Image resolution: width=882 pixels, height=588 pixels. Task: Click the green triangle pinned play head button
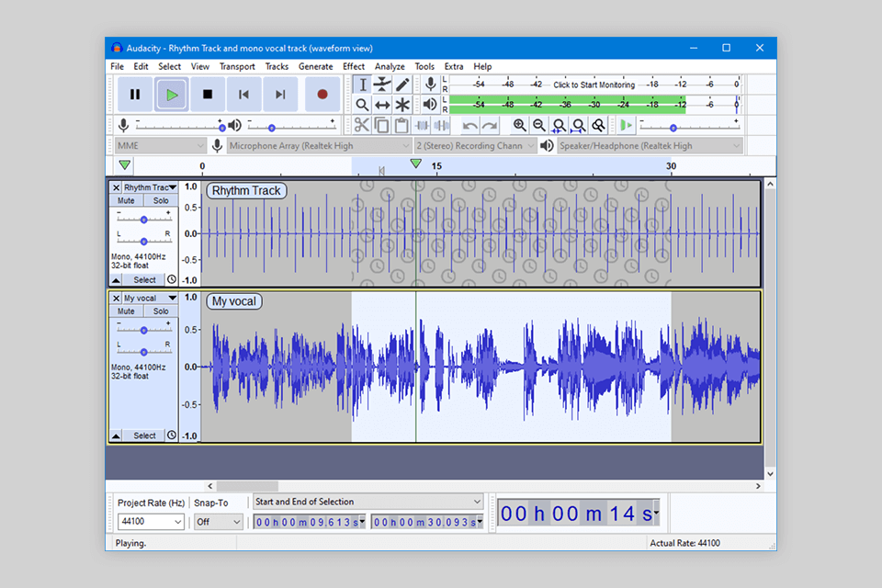[x=125, y=165]
